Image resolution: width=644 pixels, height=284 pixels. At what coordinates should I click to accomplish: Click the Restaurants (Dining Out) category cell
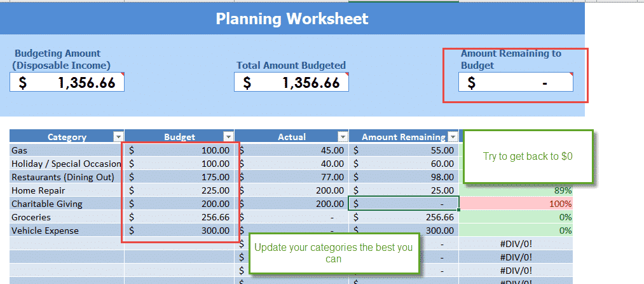67,177
